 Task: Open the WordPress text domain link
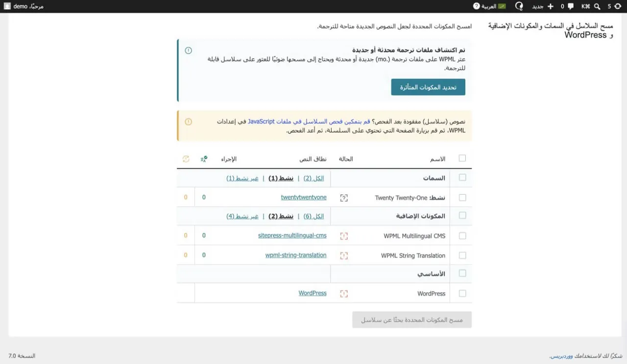313,293
